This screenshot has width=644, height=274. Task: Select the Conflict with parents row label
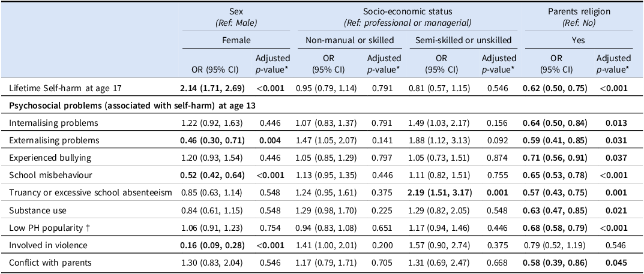click(x=50, y=263)
